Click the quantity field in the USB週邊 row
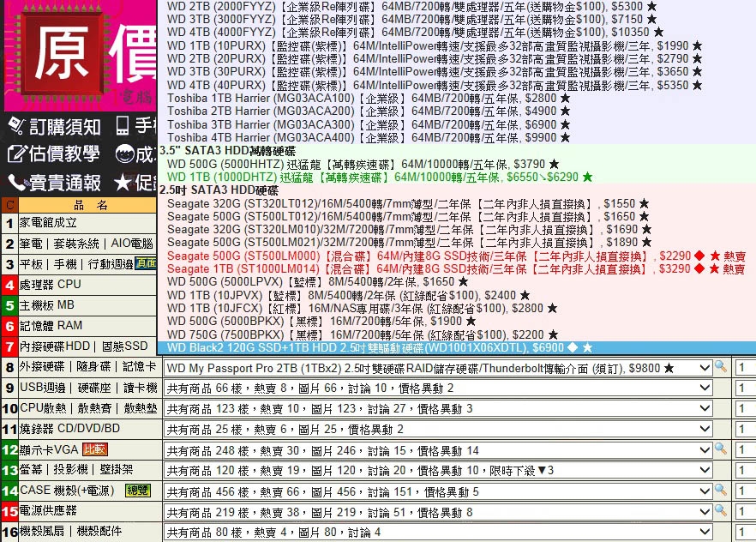The width and height of the screenshot is (756, 542). 746,388
